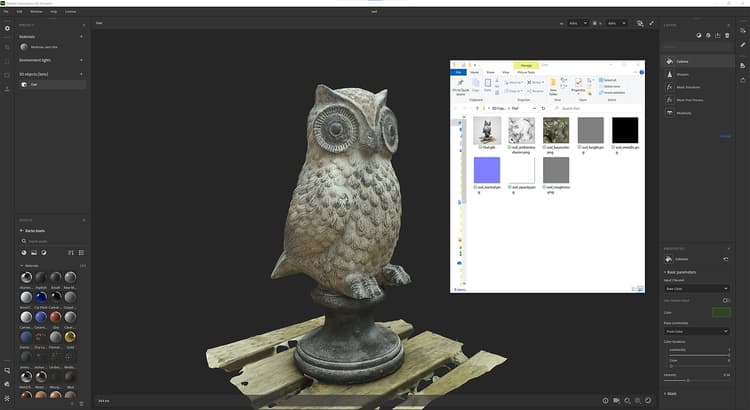Click the first round icon in Layers toolbar
Screen dimensions: 750x410
[698, 35]
